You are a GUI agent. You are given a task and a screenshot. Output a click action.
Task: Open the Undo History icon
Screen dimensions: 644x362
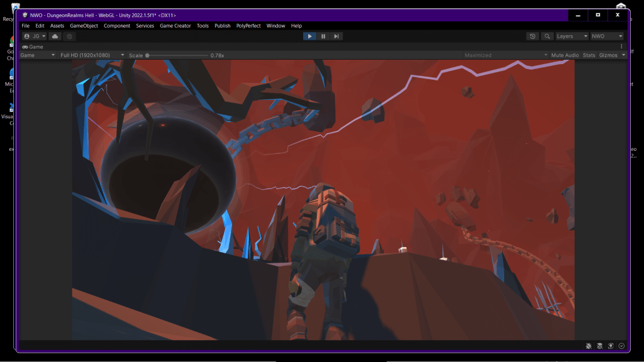[533, 36]
